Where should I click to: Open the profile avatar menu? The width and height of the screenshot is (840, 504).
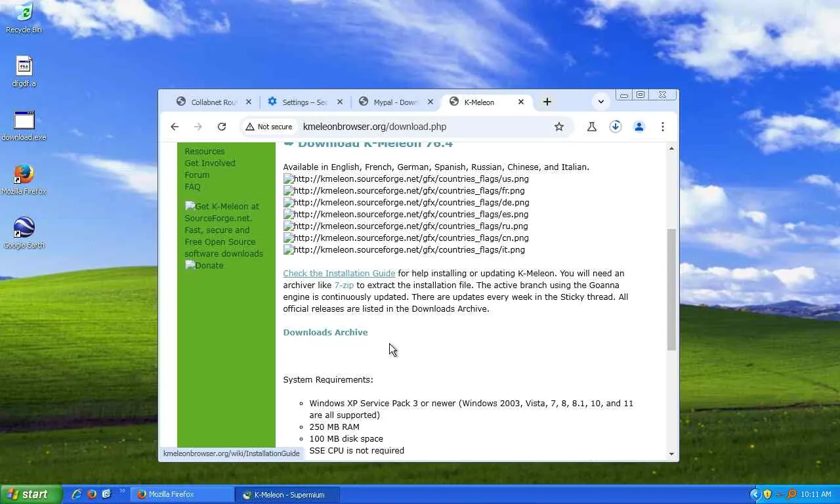coord(639,127)
